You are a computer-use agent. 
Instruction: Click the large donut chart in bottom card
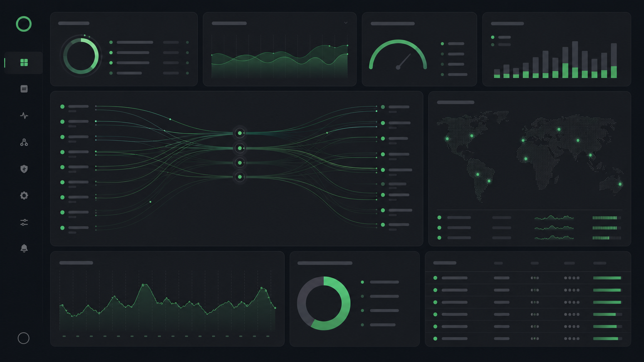(x=324, y=303)
